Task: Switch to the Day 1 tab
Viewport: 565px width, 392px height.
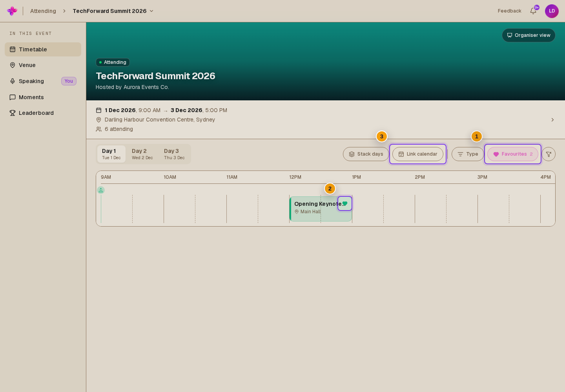Action: 111,154
